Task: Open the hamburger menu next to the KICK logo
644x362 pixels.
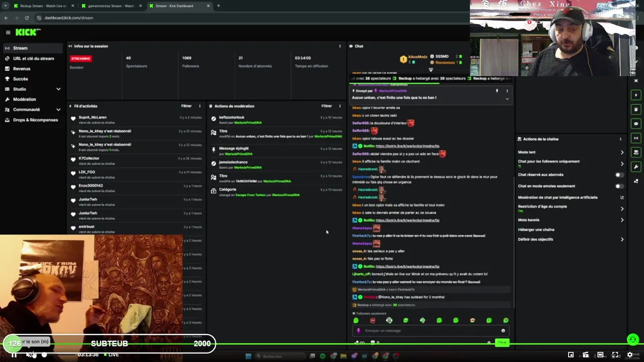Action: click(8, 32)
